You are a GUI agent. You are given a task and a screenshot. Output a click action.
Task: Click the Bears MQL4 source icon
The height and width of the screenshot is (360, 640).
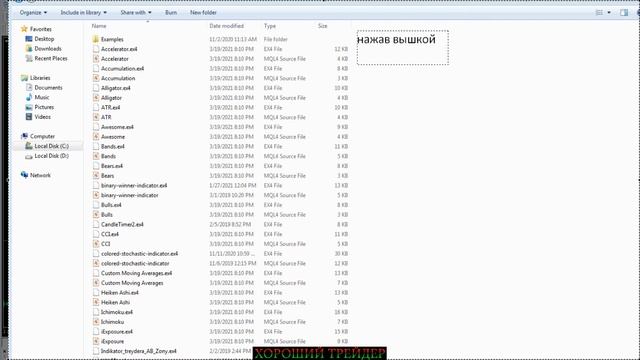coord(96,176)
